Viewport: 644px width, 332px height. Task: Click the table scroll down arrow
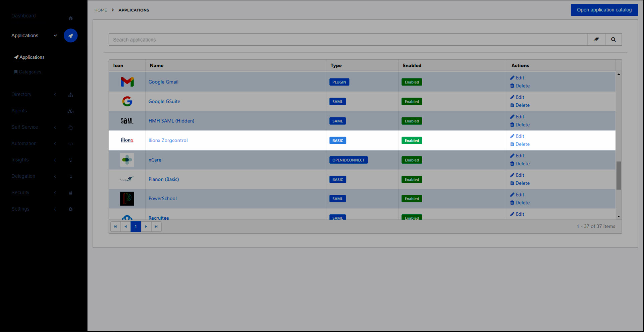[x=619, y=217]
